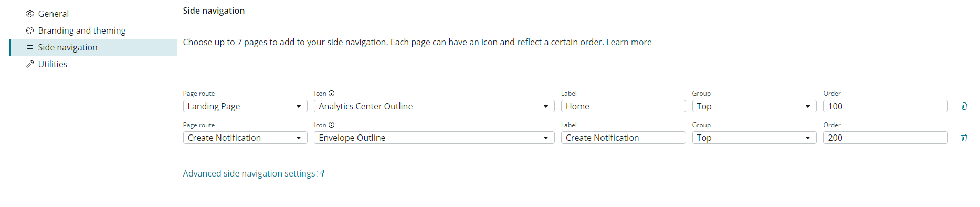This screenshot has width=980, height=207.
Task: Delete the Create Notification row with trash icon
Action: coord(964,138)
